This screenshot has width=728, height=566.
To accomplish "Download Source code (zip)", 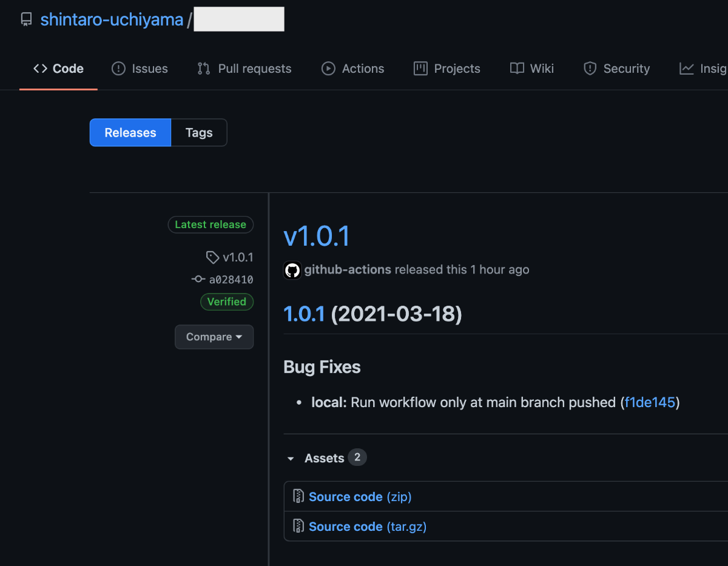I will coord(360,497).
